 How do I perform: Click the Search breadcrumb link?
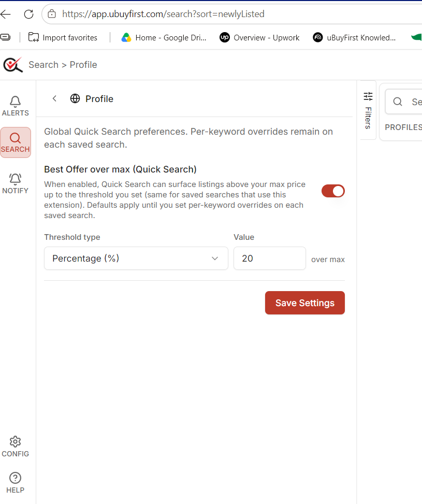(43, 65)
